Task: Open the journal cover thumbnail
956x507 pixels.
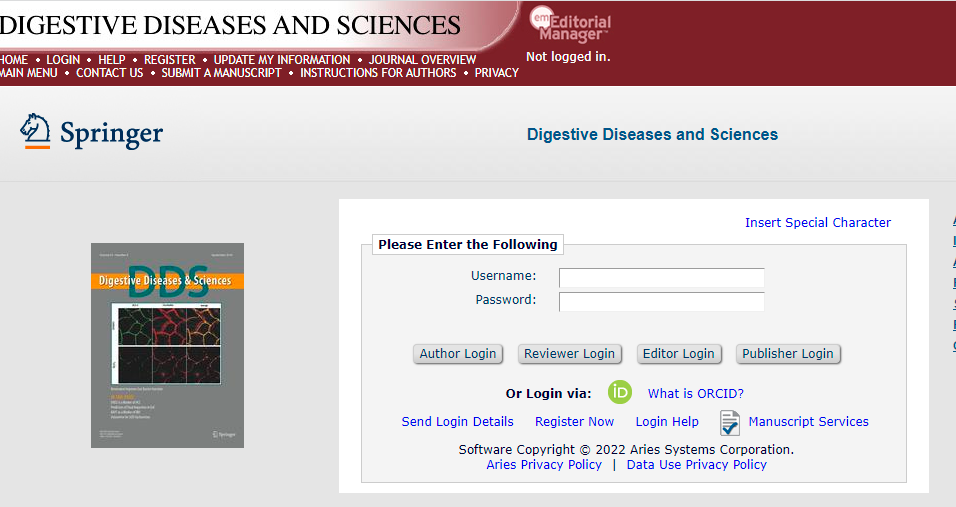Action: (x=167, y=345)
